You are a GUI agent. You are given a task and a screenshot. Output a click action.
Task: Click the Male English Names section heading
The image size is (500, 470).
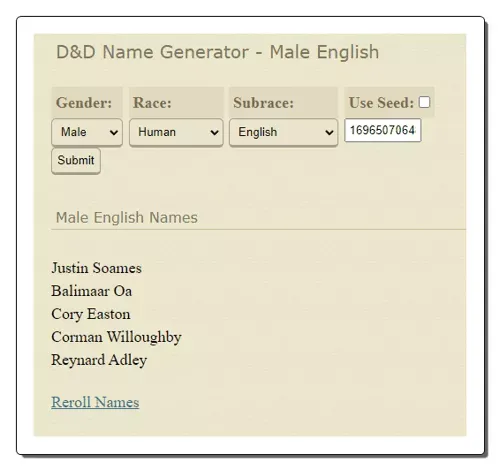pyautogui.click(x=127, y=217)
